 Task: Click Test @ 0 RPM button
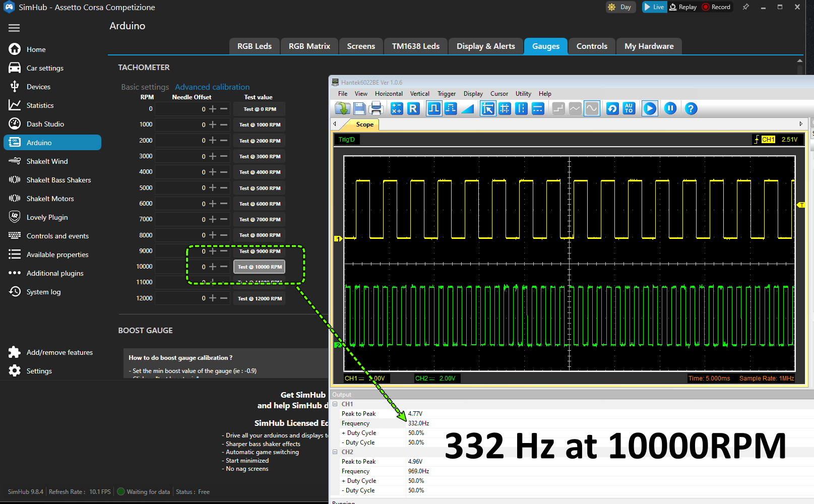click(260, 109)
